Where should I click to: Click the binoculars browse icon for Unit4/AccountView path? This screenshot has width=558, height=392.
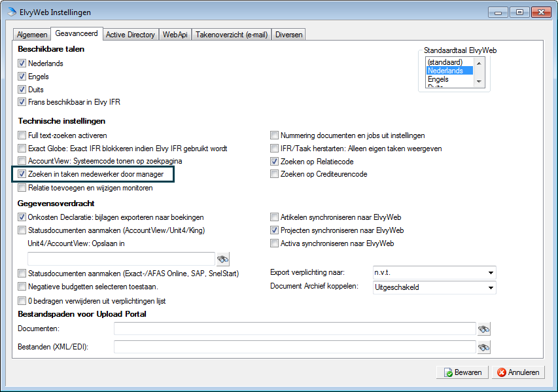(223, 259)
